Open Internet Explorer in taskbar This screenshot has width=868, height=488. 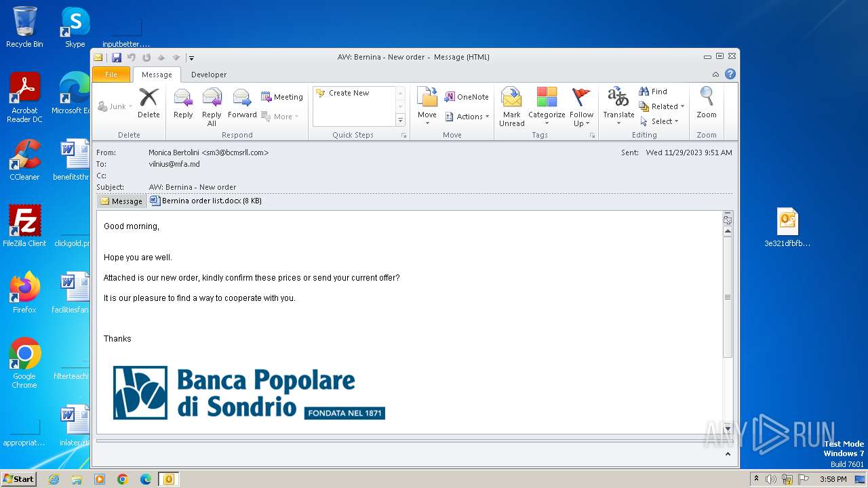coord(54,479)
